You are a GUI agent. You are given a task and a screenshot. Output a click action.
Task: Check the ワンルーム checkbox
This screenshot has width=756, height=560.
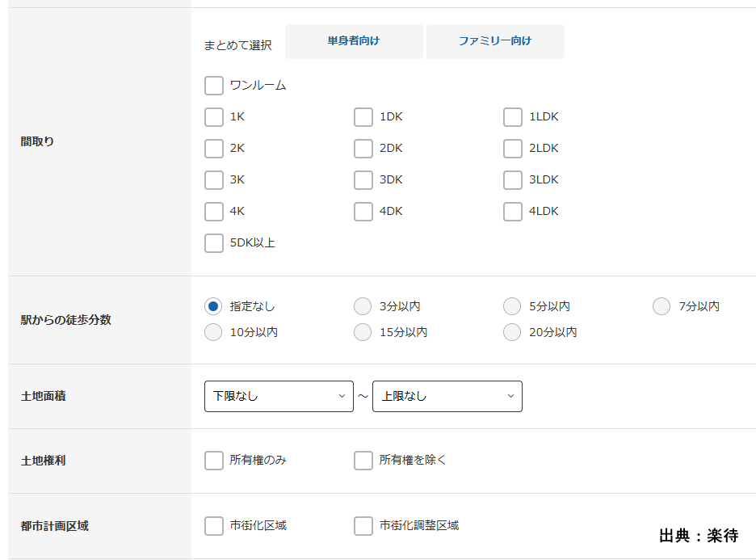point(214,86)
